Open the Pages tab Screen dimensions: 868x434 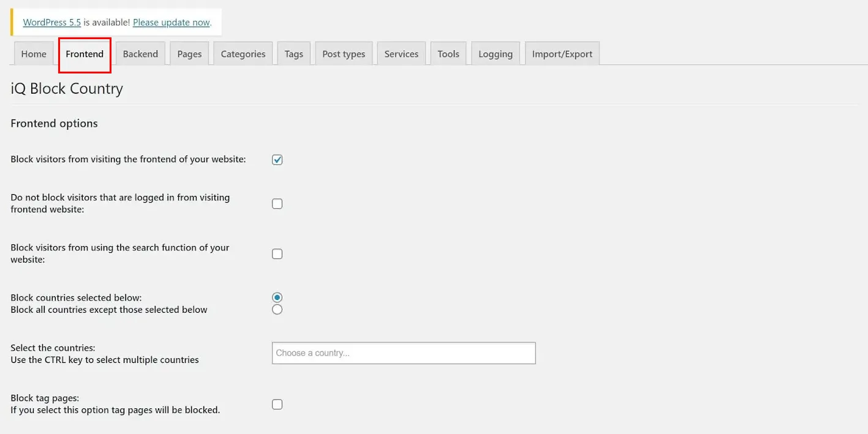189,53
